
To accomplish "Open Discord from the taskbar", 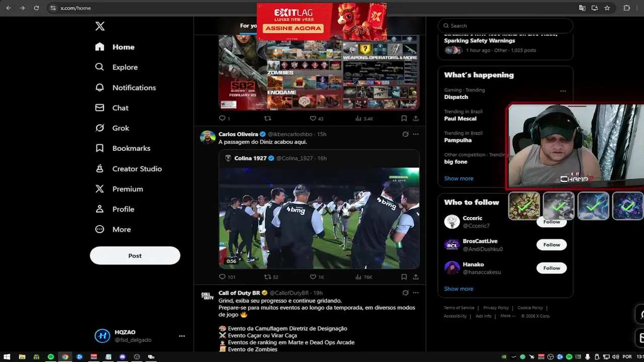I will 122,356.
